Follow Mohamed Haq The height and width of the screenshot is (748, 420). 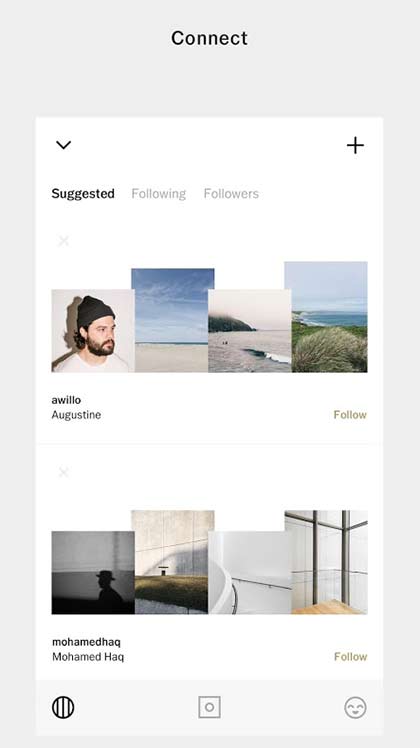tap(350, 656)
